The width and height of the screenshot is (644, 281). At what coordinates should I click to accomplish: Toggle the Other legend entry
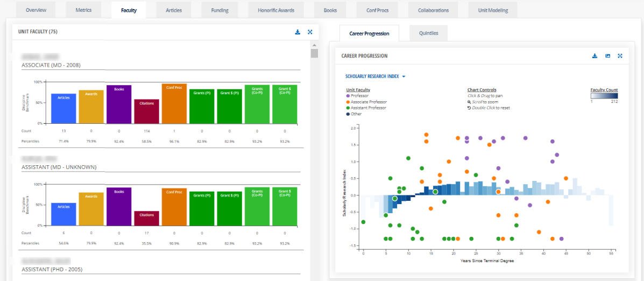354,114
